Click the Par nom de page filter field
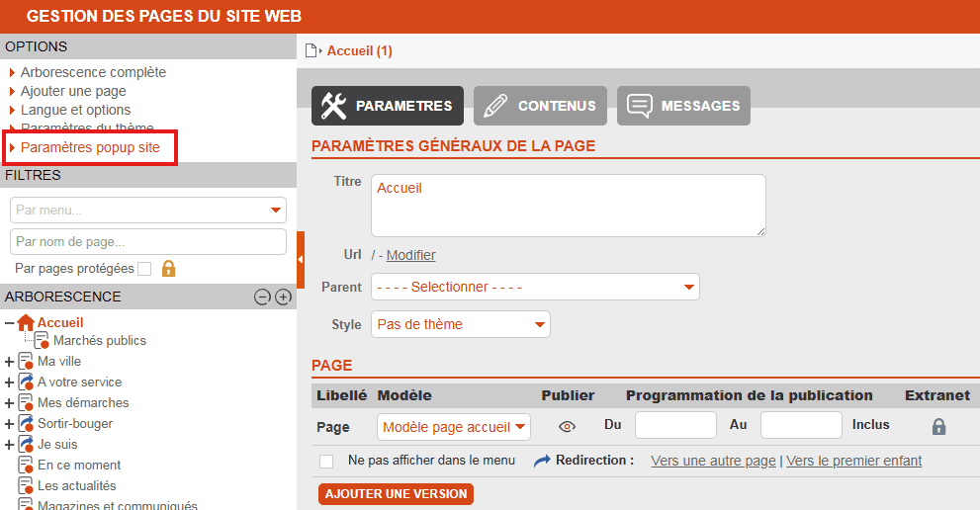The width and height of the screenshot is (980, 510). coord(148,241)
